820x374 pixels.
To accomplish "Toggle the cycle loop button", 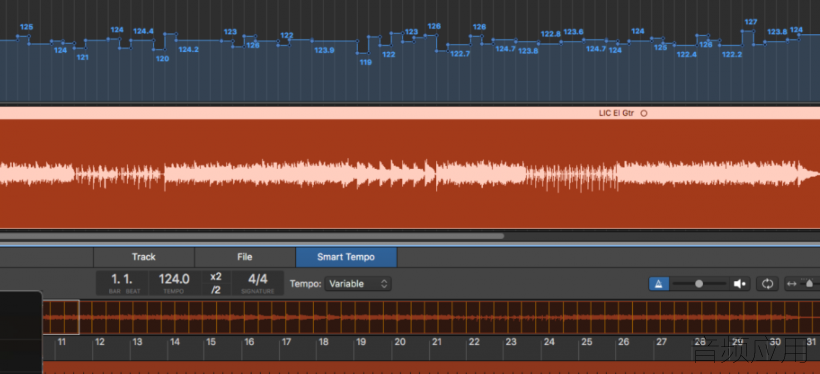I will (x=767, y=284).
